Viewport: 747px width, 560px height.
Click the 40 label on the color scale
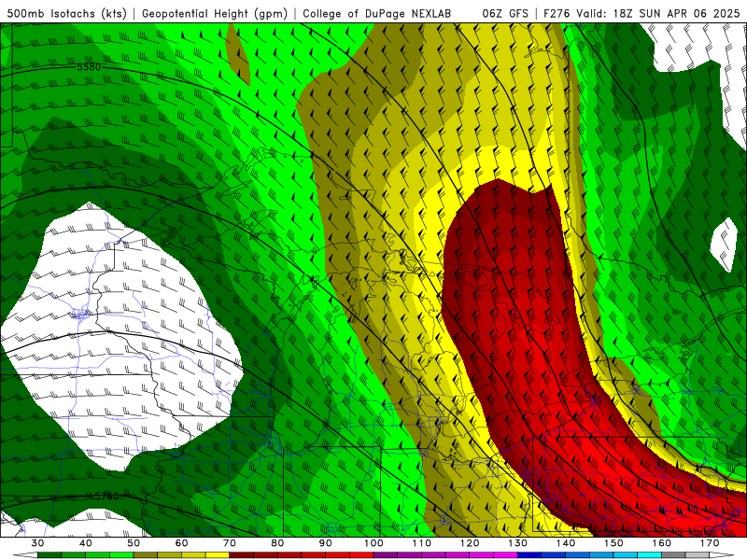pos(86,543)
